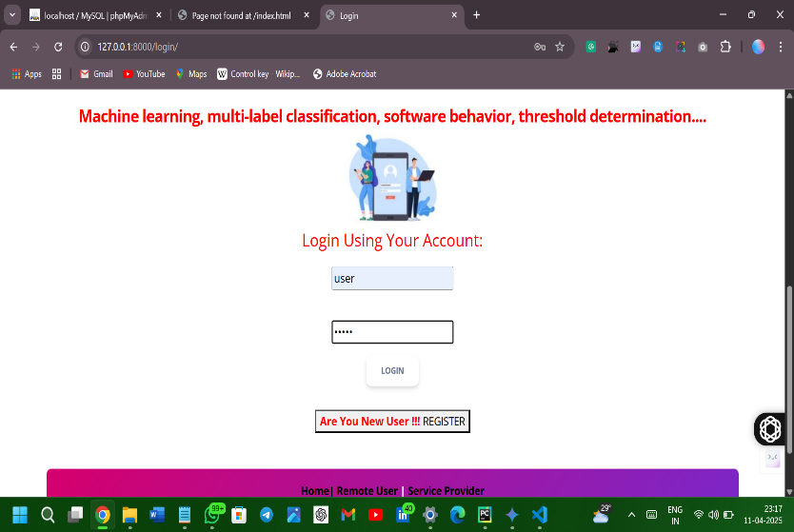The width and height of the screenshot is (794, 532).
Task: Show hidden system tray icons
Action: pyautogui.click(x=631, y=515)
